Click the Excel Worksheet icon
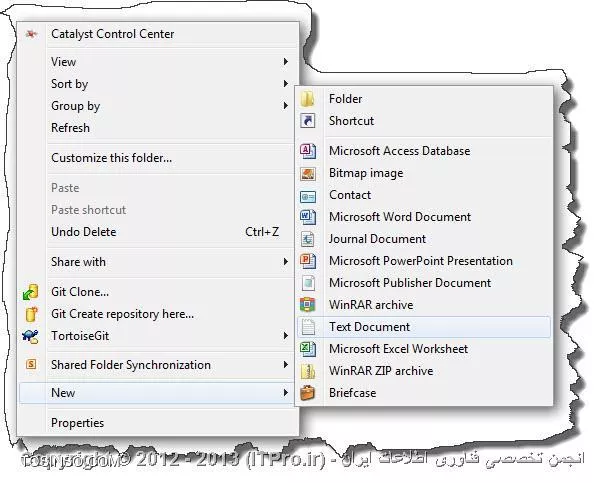 tap(308, 349)
